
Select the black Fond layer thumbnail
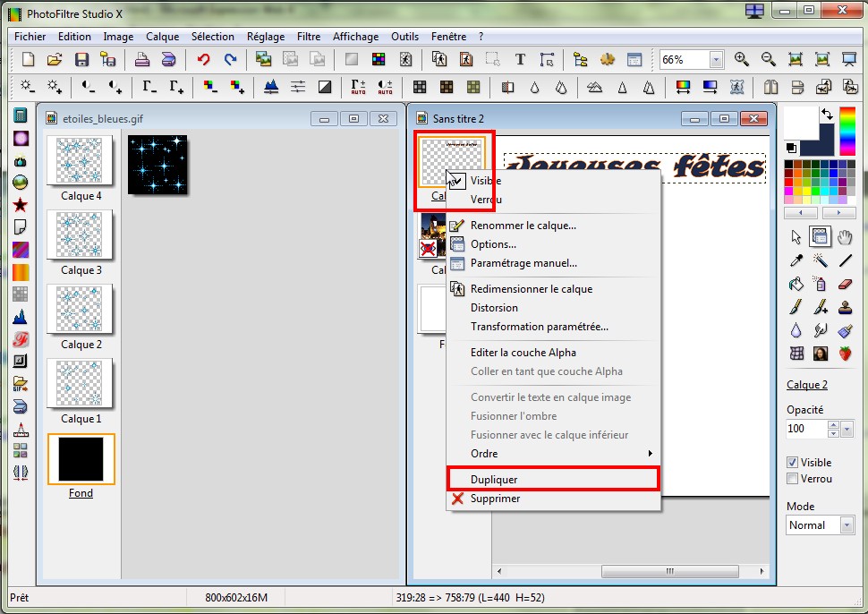pos(81,459)
